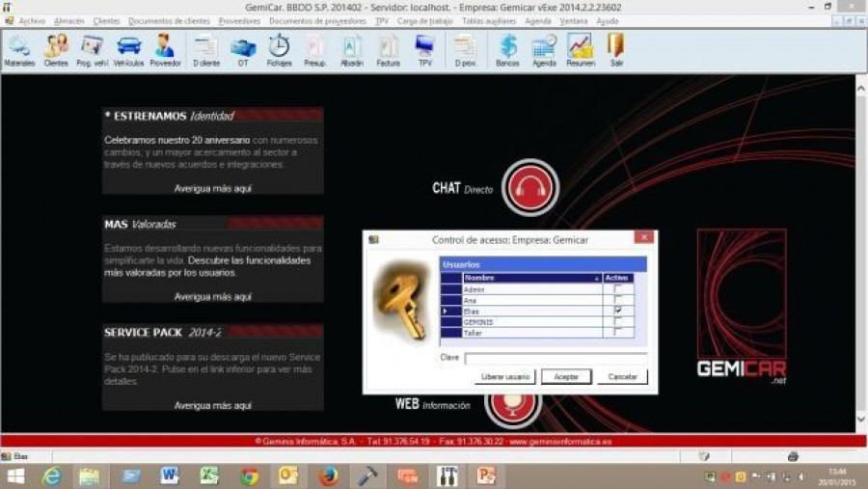Open the Factura toolbar icon
This screenshot has height=489, width=868.
[388, 50]
